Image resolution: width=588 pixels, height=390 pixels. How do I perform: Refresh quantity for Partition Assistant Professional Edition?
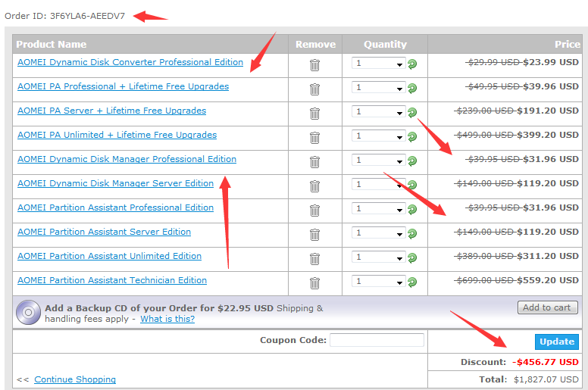[x=412, y=210]
